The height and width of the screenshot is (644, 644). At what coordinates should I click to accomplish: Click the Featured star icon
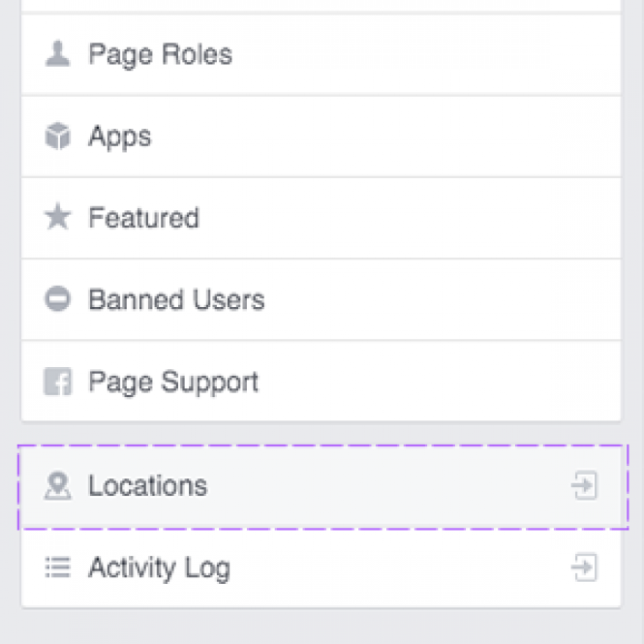(57, 217)
